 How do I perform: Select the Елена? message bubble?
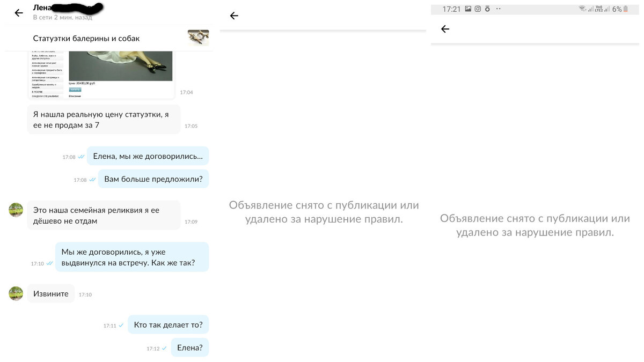pyautogui.click(x=189, y=348)
